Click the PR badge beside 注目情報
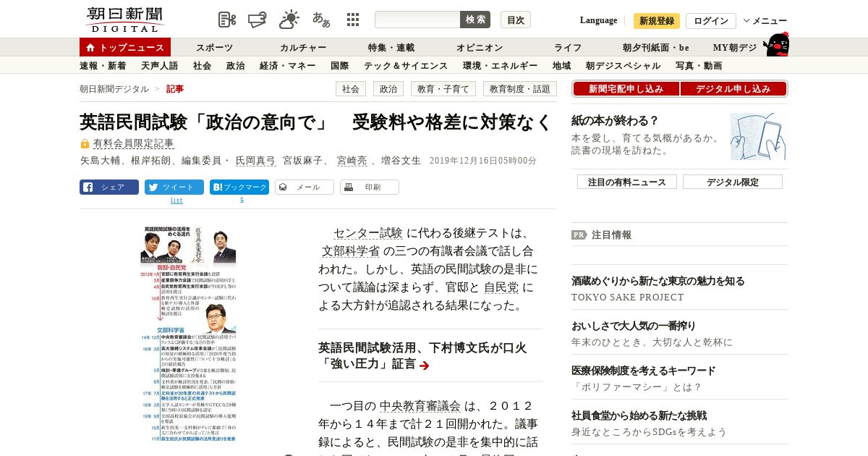 [579, 235]
